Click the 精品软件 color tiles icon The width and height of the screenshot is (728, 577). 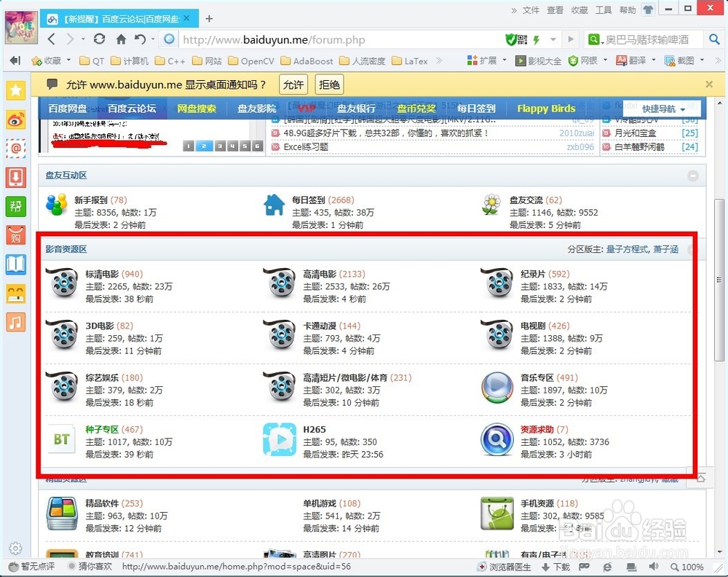(62, 514)
